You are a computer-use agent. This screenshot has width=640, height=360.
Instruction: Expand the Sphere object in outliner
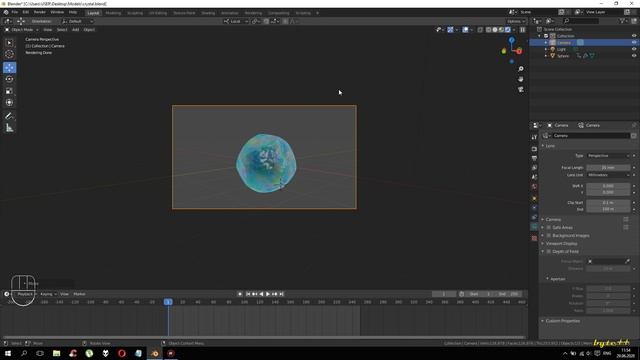coord(546,56)
